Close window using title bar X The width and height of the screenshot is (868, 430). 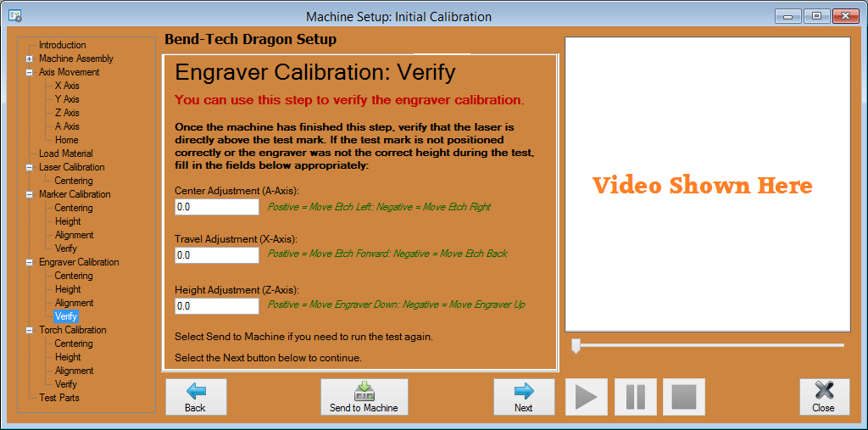coord(847,16)
